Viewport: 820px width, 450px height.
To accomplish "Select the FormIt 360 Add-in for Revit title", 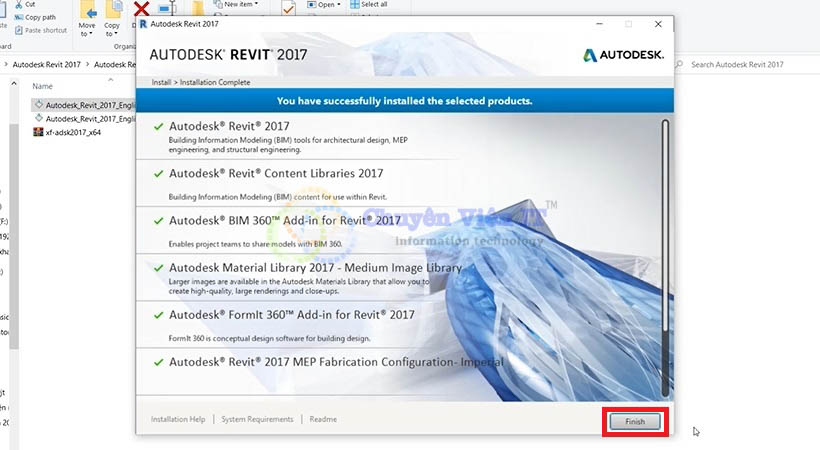I will click(x=292, y=314).
